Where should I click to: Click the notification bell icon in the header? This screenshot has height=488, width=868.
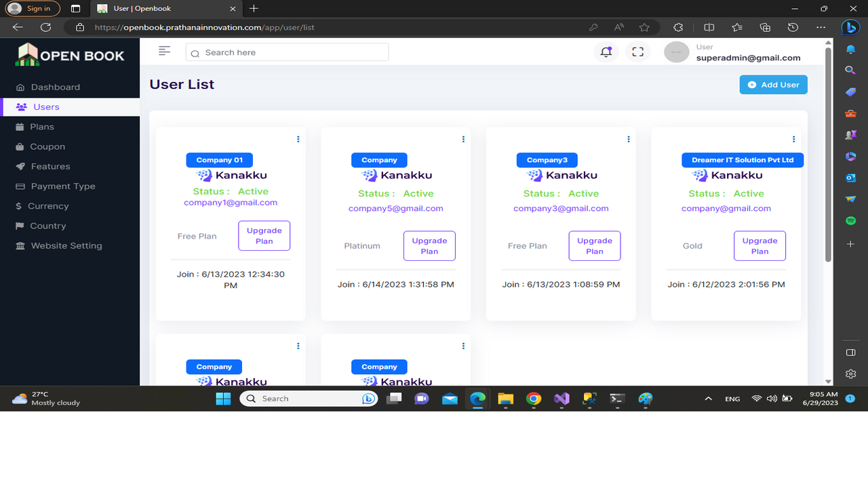[606, 52]
